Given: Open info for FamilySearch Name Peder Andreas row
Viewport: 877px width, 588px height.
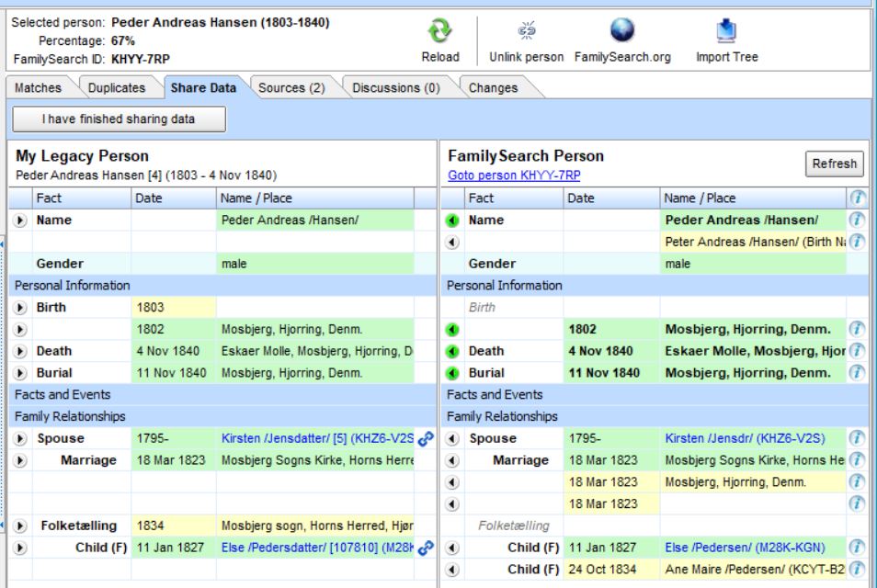Looking at the screenshot, I should click(x=858, y=220).
